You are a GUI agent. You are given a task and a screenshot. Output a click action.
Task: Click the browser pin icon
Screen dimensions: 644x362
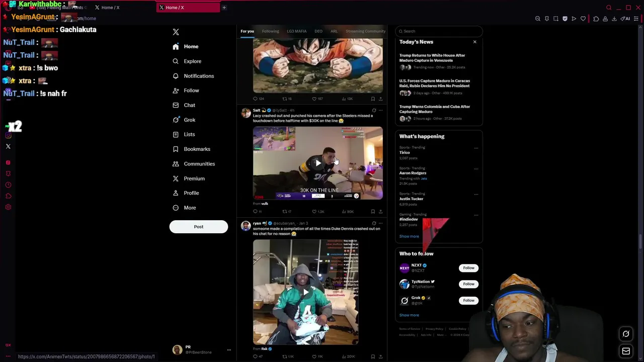click(x=547, y=19)
